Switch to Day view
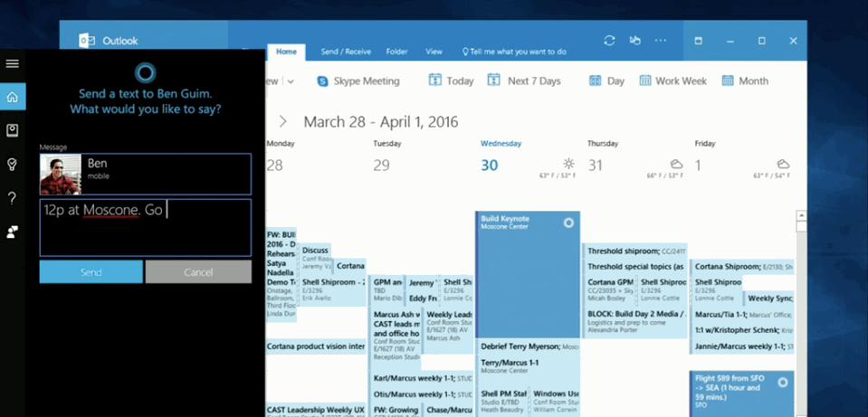 click(x=606, y=81)
